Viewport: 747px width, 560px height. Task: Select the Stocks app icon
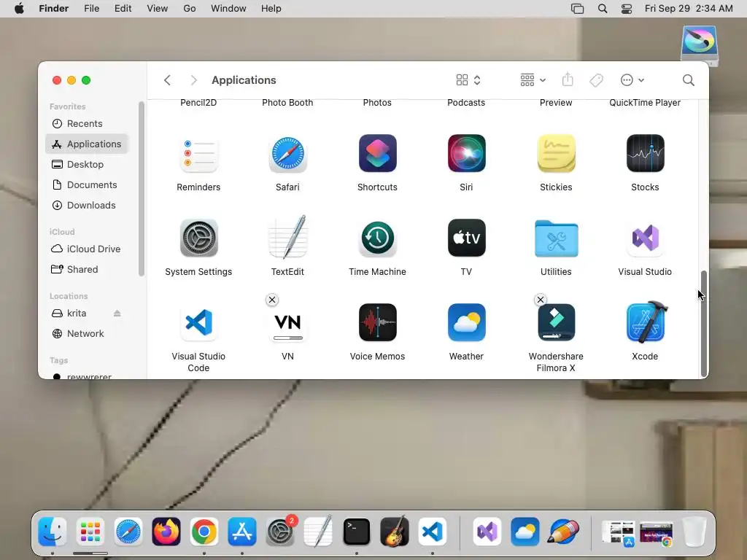[x=645, y=153]
